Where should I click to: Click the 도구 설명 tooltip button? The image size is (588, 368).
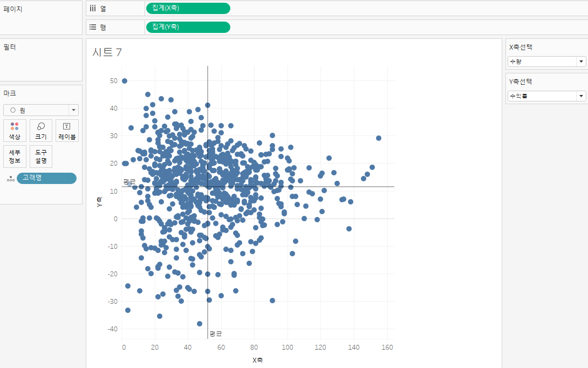click(41, 156)
